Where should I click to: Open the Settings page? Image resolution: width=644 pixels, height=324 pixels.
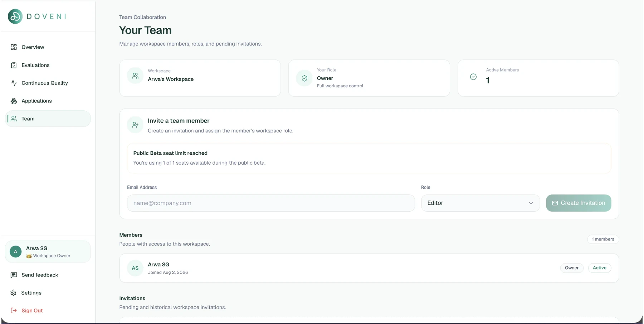tap(48, 293)
